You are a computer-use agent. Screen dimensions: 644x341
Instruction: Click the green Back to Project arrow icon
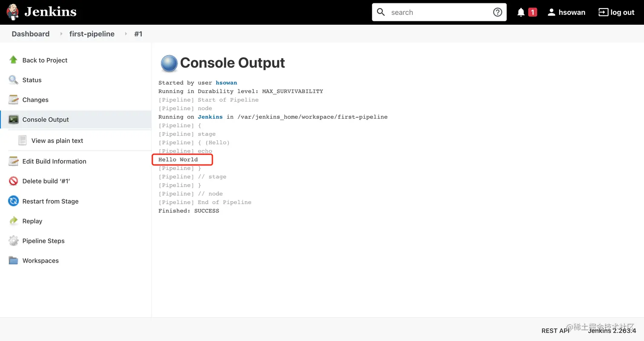pyautogui.click(x=13, y=60)
